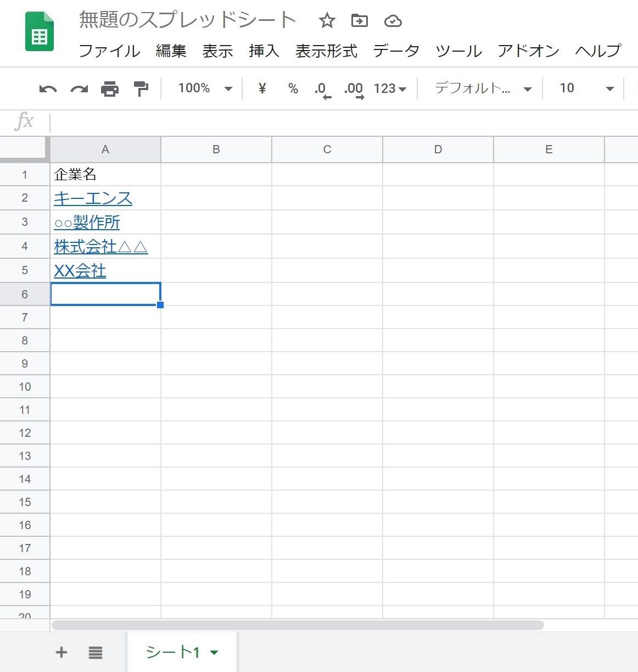The width and height of the screenshot is (638, 672).
Task: Open the ツール menu
Action: point(459,51)
